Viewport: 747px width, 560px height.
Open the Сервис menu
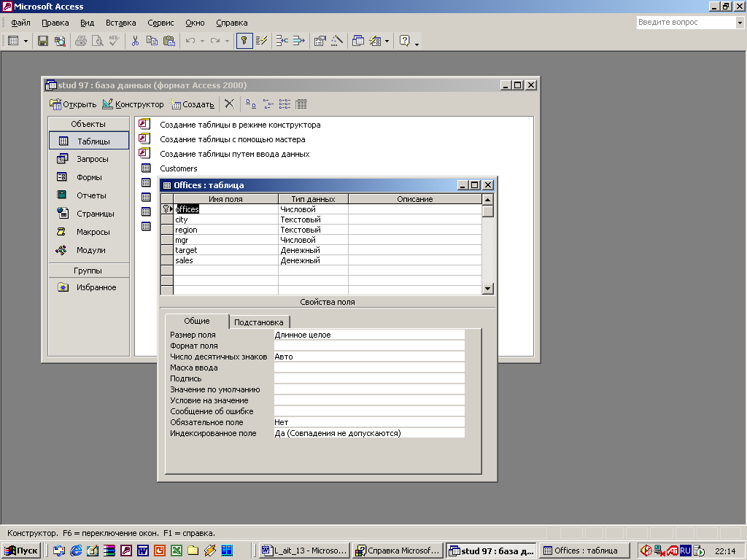point(160,23)
